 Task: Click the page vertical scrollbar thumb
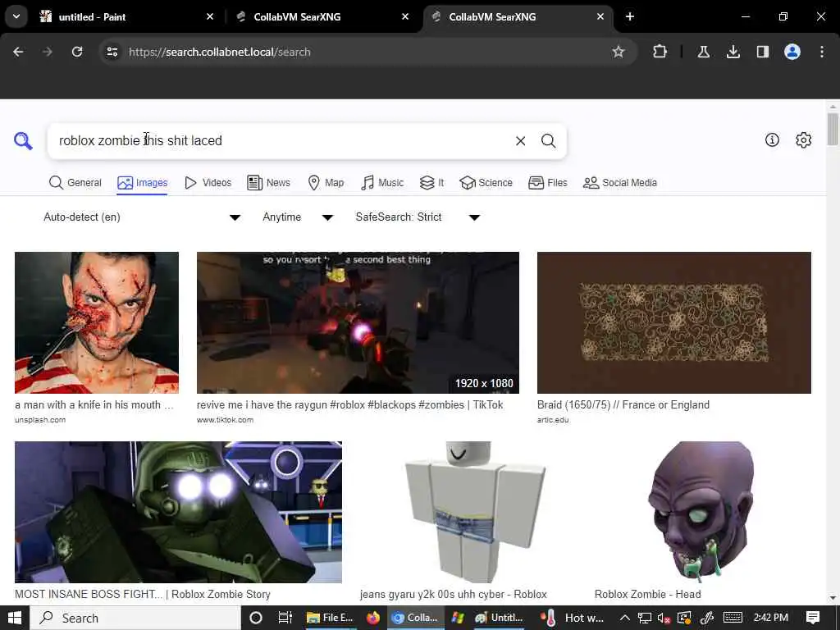[x=833, y=129]
